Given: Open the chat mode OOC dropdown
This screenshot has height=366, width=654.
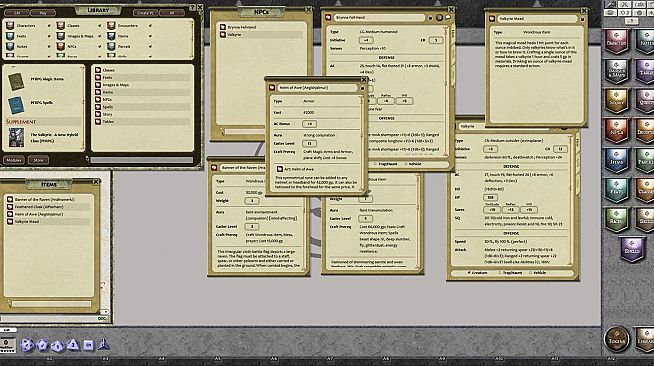Looking at the screenshot, I should click(102, 319).
